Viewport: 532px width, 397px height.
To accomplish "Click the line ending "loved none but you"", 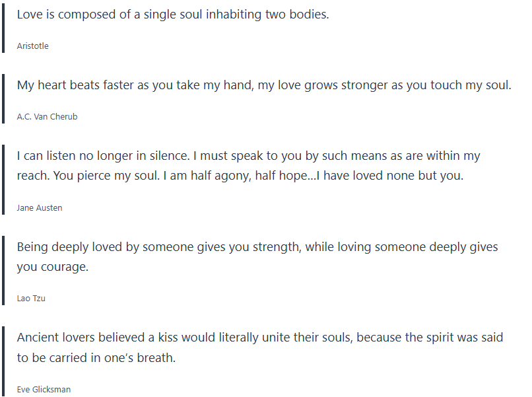I will pyautogui.click(x=240, y=176).
